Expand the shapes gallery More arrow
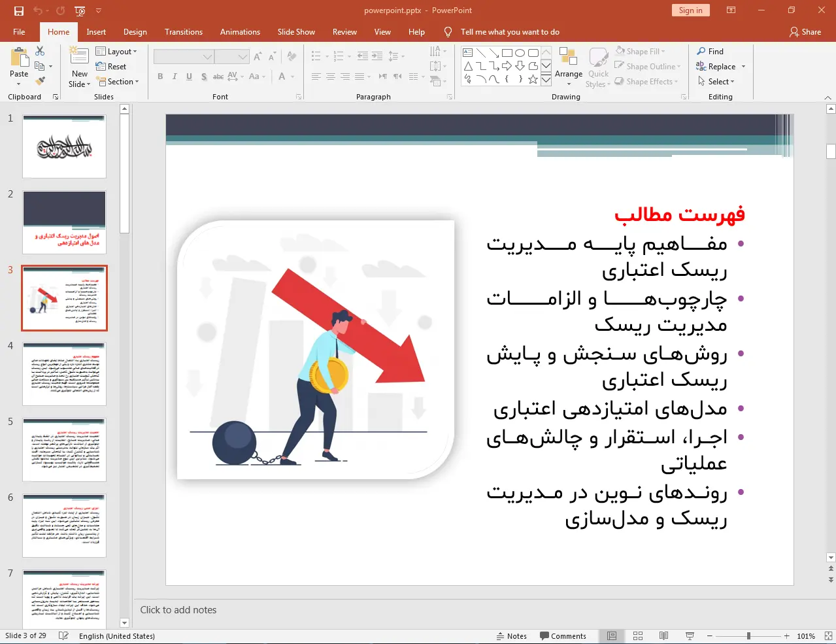 [x=546, y=79]
